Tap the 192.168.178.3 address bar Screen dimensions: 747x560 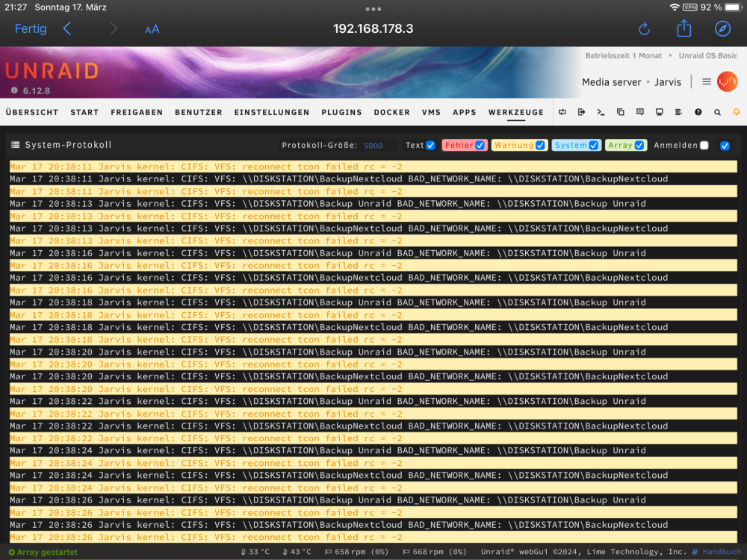[x=373, y=28]
